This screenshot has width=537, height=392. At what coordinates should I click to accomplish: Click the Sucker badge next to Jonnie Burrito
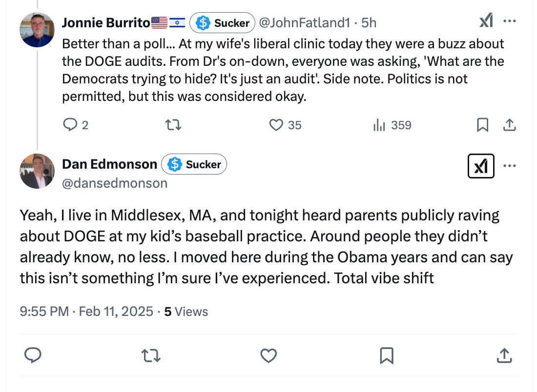tap(222, 22)
